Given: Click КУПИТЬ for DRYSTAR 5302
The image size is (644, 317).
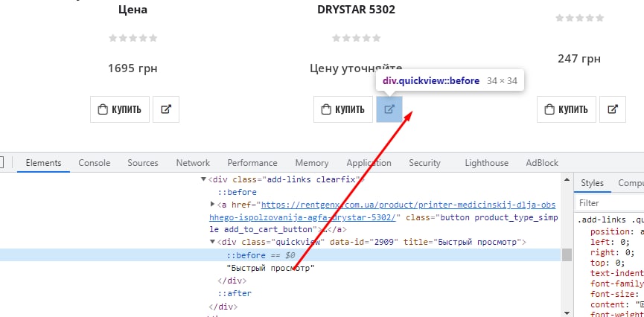Looking at the screenshot, I should click(343, 109).
